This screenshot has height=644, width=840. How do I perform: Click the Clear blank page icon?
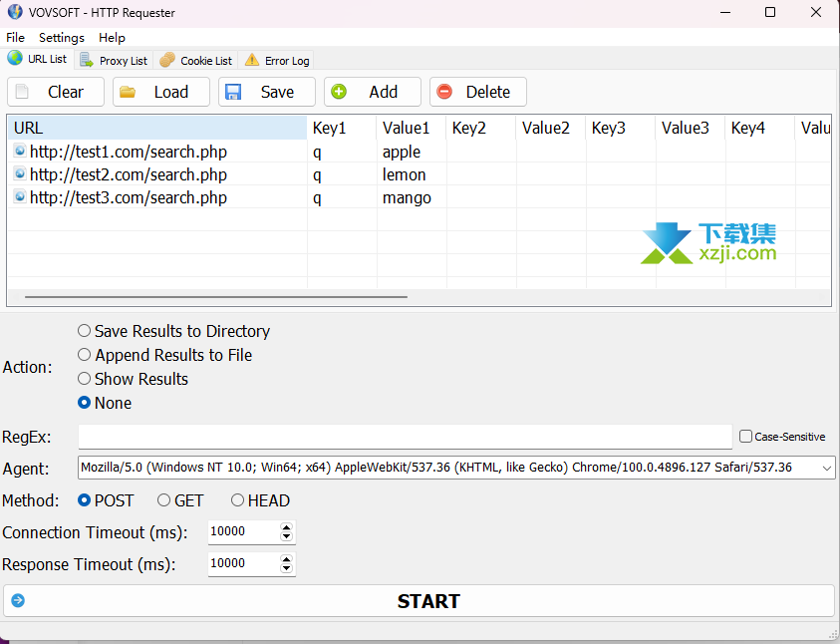tap(22, 92)
